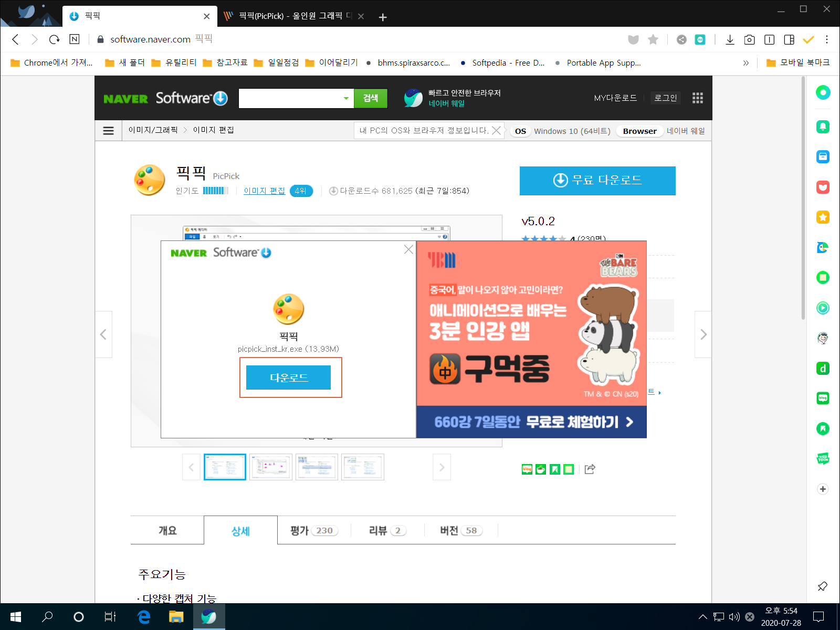The width and height of the screenshot is (840, 630).
Task: Open the Webtoon sidebar icon
Action: tap(823, 458)
